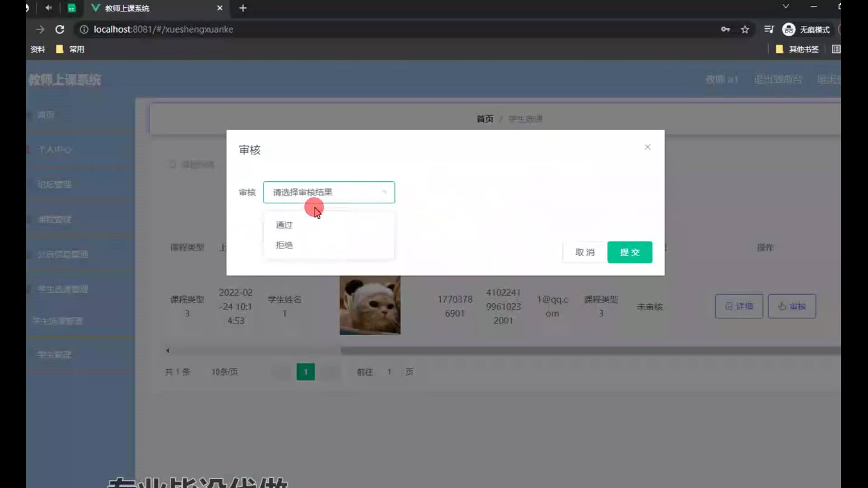868x488 pixels.
Task: View site information icon beside the URL
Action: tap(84, 29)
